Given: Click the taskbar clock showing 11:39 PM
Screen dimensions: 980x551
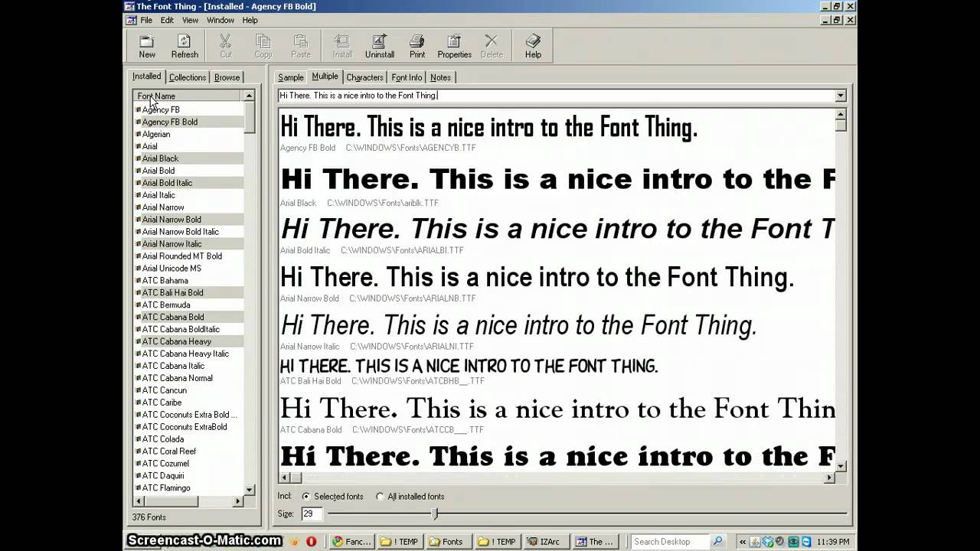Looking at the screenshot, I should [x=833, y=541].
